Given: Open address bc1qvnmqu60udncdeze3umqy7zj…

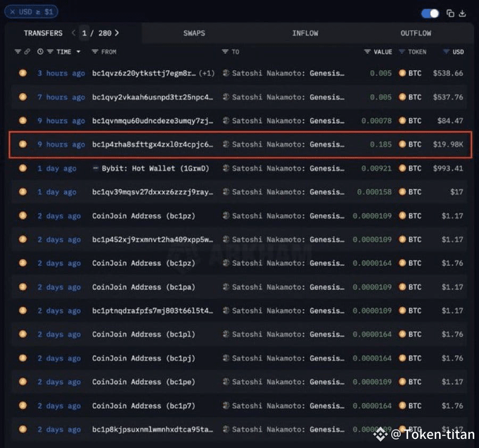Looking at the screenshot, I should click(x=152, y=121).
